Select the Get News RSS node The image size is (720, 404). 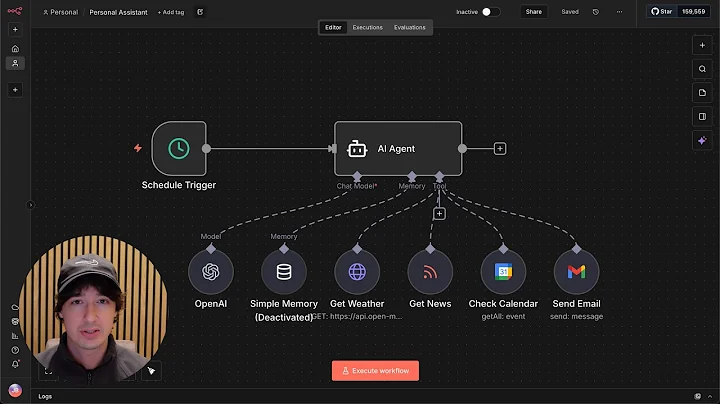click(x=430, y=272)
